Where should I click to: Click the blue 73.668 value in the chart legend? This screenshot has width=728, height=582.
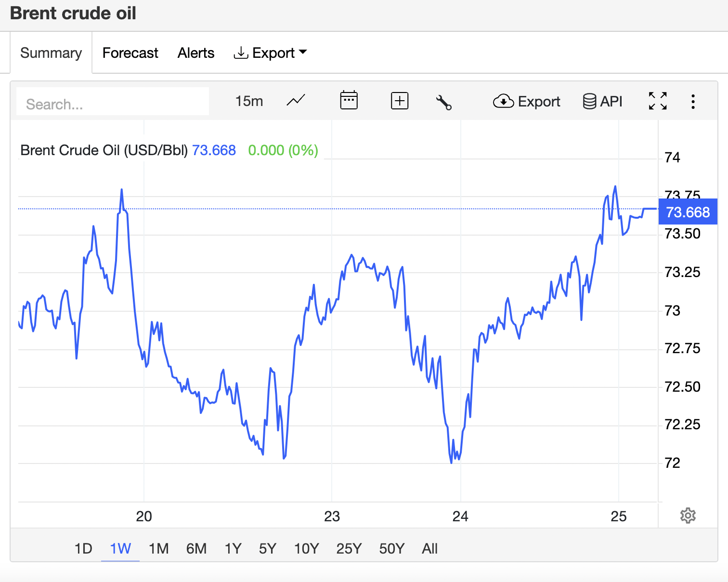pyautogui.click(x=214, y=150)
